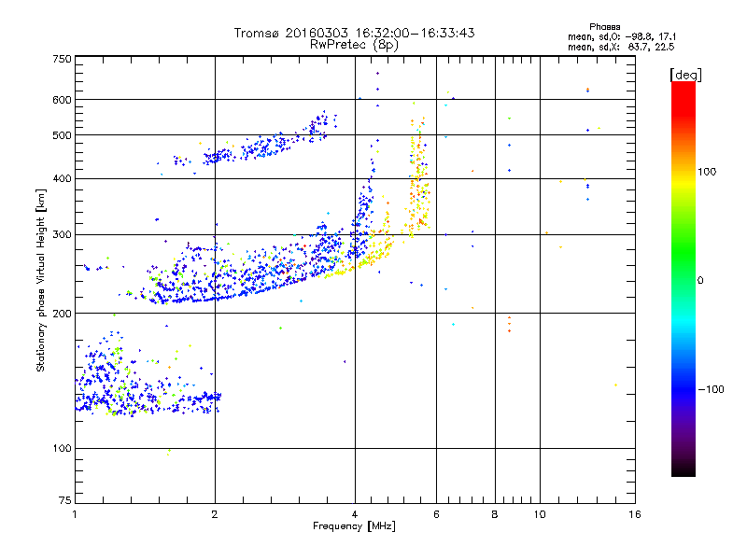Select the 'RwPretec (8p)' subtitle

click(x=354, y=45)
